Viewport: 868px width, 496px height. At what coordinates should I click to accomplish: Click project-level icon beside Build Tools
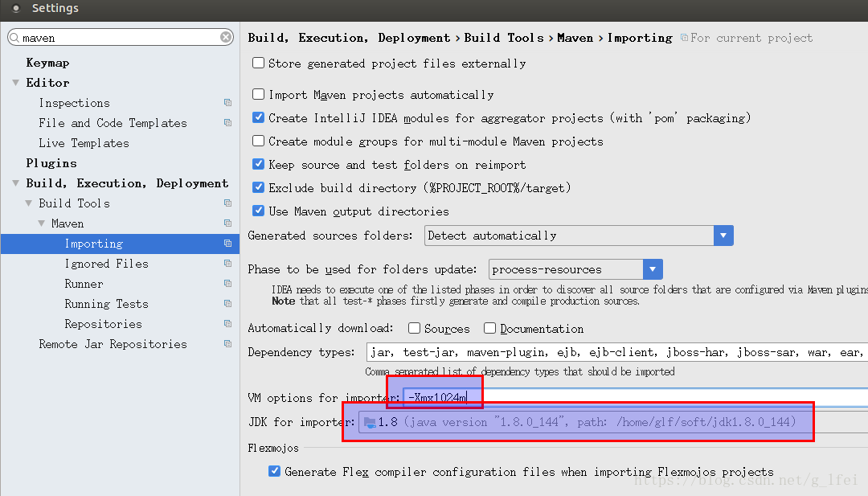coord(227,203)
